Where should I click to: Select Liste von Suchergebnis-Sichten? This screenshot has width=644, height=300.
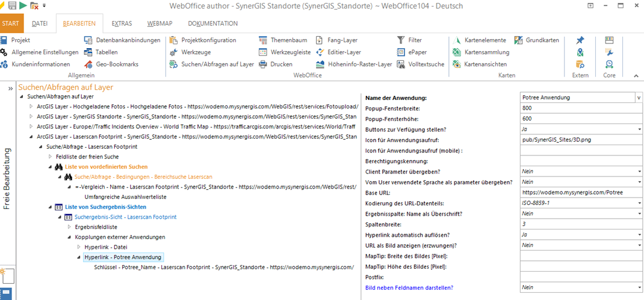point(105,207)
